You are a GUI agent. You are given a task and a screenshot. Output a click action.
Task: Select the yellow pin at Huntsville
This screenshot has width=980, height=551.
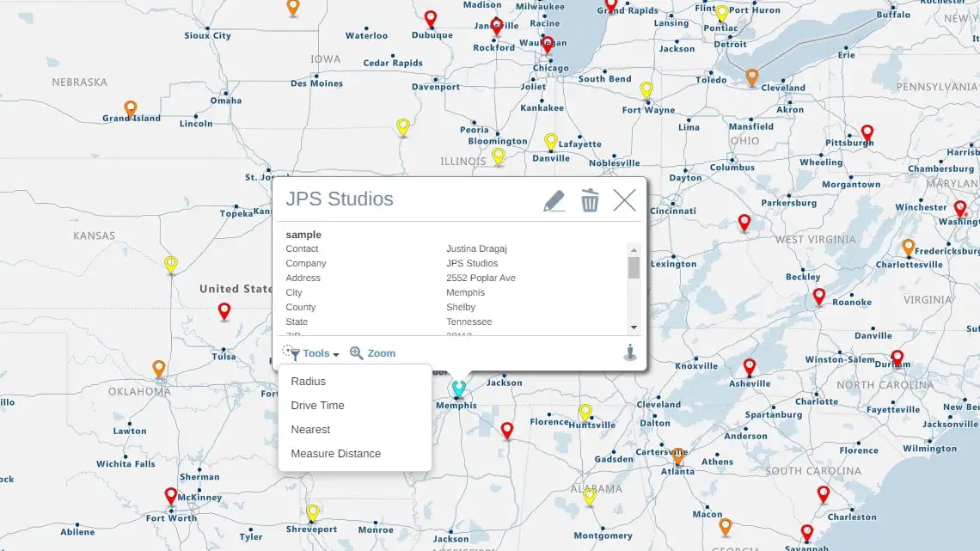click(x=585, y=413)
